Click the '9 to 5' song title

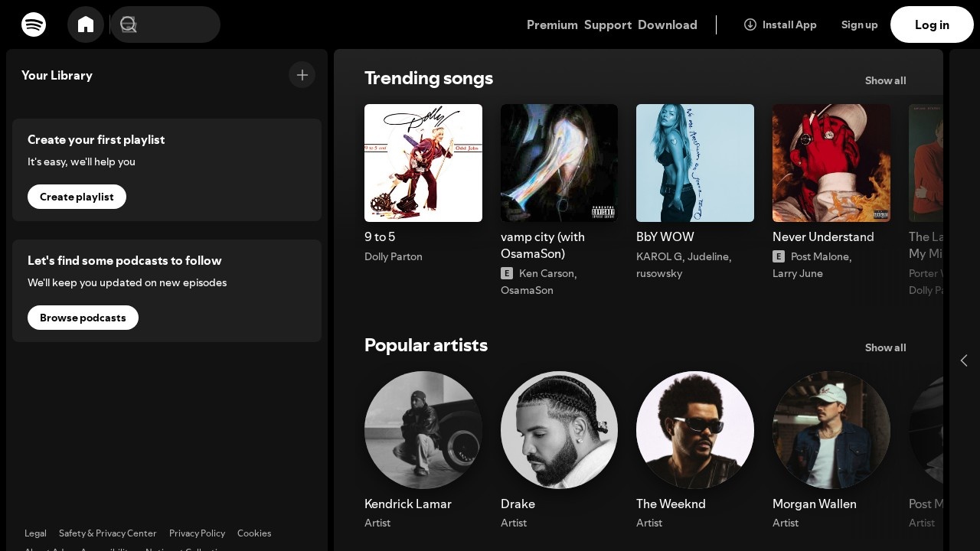[x=380, y=236]
